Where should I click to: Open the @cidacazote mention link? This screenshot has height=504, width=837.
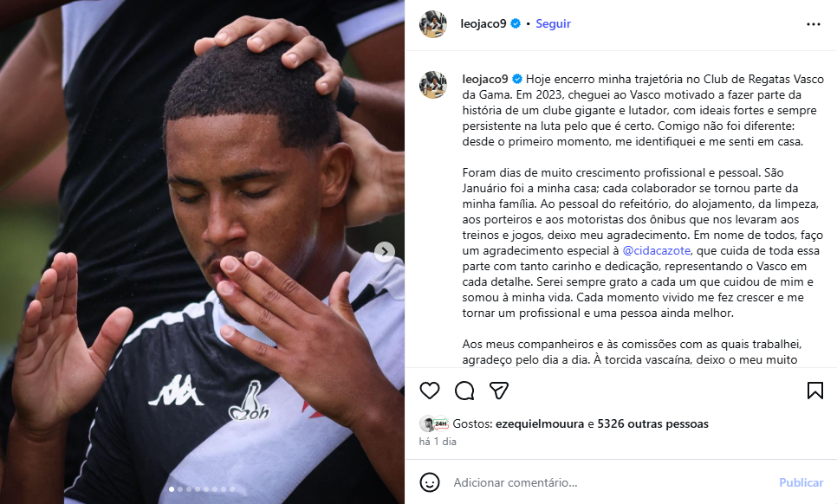click(656, 250)
